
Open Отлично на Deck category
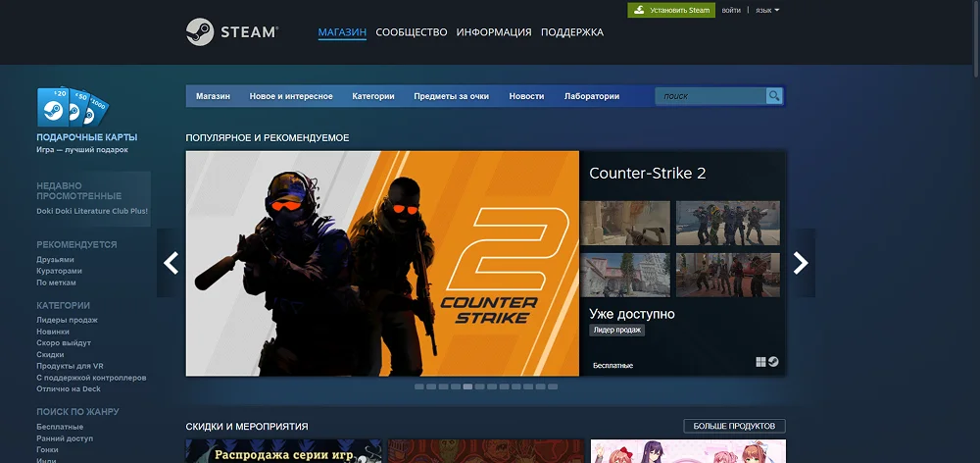[69, 388]
